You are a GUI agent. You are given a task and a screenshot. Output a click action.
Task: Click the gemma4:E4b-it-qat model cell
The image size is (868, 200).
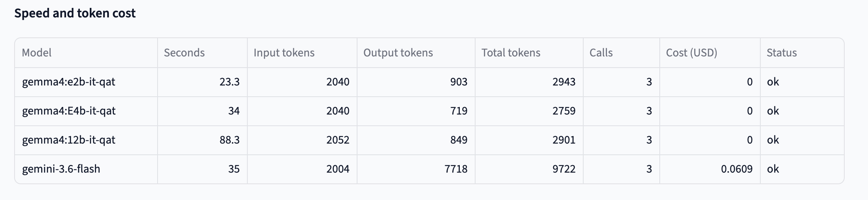pos(86,111)
